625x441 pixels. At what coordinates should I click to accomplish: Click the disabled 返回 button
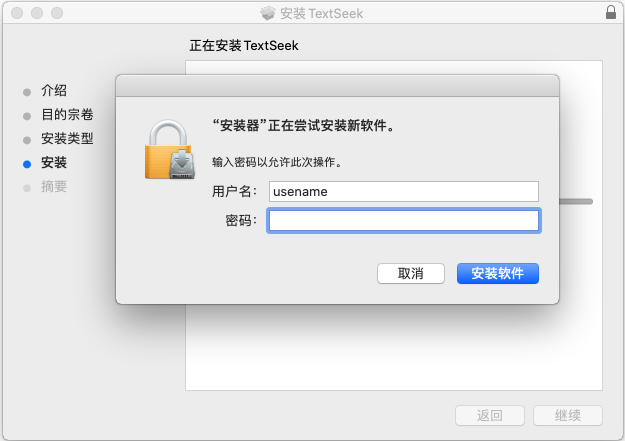pos(490,415)
